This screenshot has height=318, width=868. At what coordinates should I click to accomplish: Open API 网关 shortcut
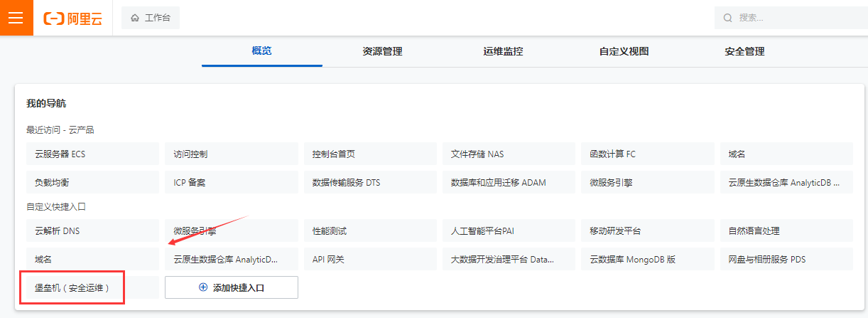pyautogui.click(x=370, y=259)
